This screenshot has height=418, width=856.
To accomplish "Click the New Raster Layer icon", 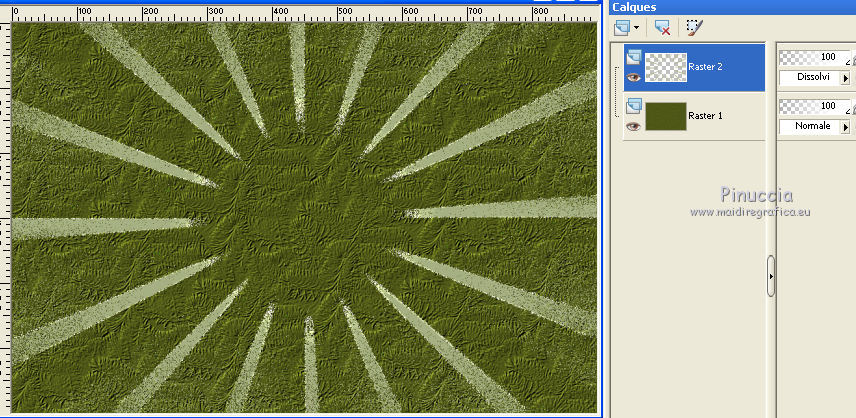I will 622,27.
